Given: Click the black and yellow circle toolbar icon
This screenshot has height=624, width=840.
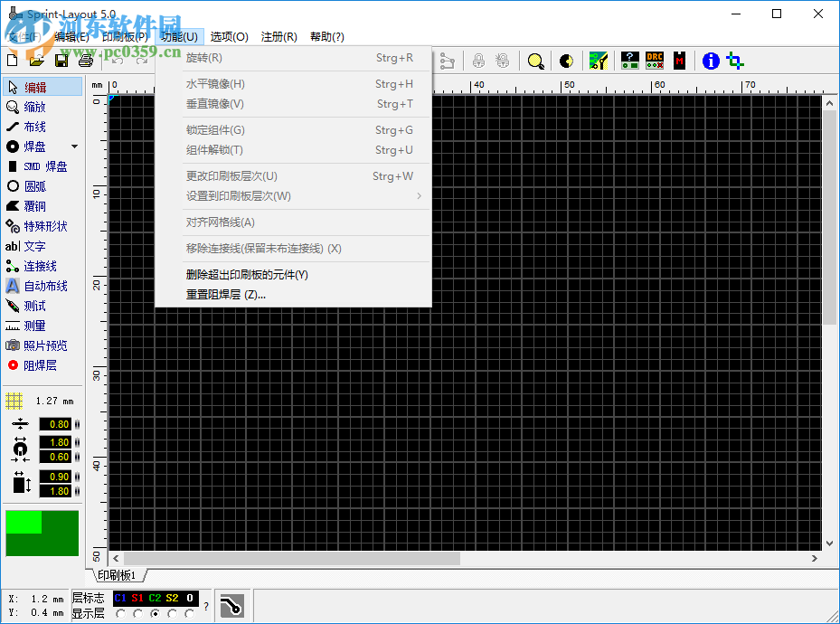Looking at the screenshot, I should pyautogui.click(x=566, y=61).
